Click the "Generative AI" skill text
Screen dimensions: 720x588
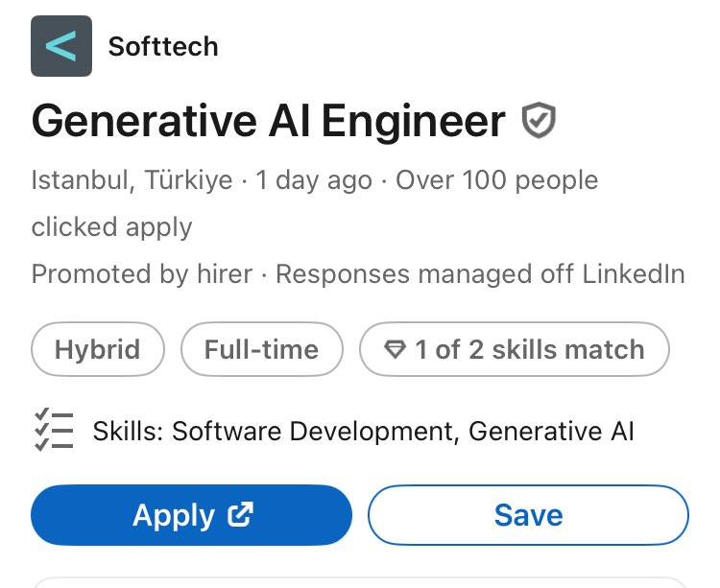tap(551, 432)
